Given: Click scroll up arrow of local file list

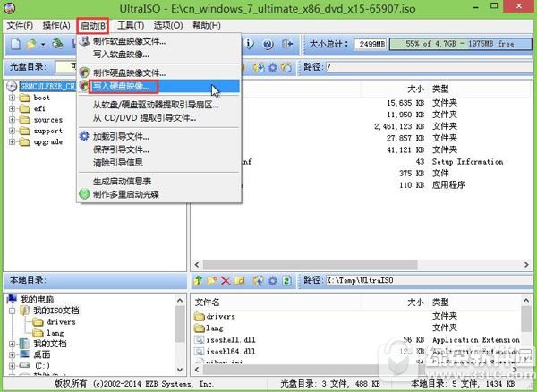Looking at the screenshot, I should [x=526, y=301].
